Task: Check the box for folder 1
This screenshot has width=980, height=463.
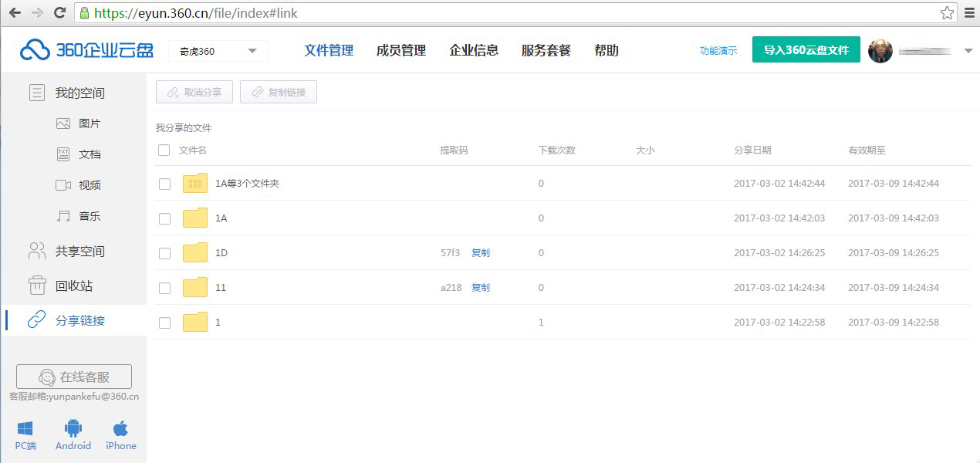Action: click(164, 323)
